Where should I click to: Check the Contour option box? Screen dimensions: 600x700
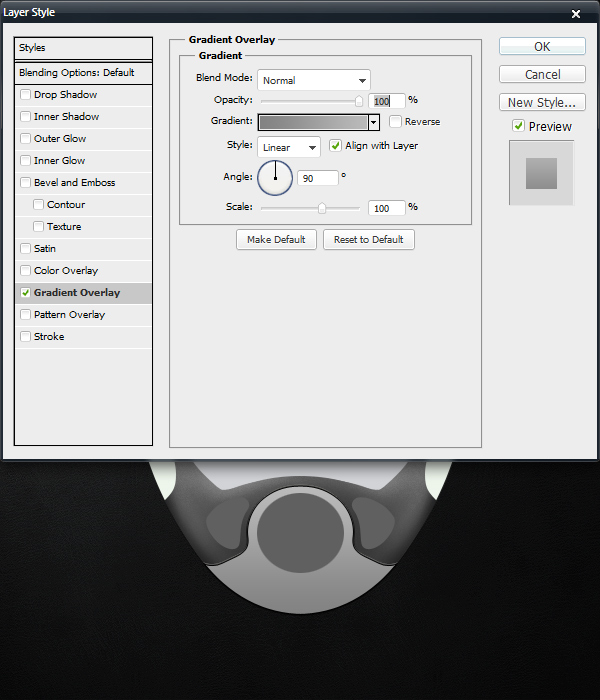click(x=38, y=204)
